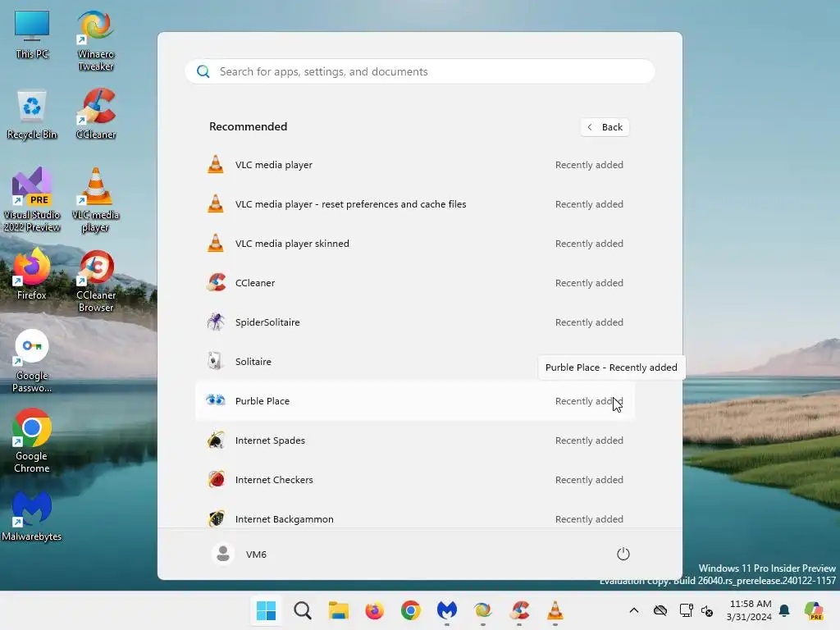Open Google Chrome from the taskbar
This screenshot has height=630, width=840.
411,610
